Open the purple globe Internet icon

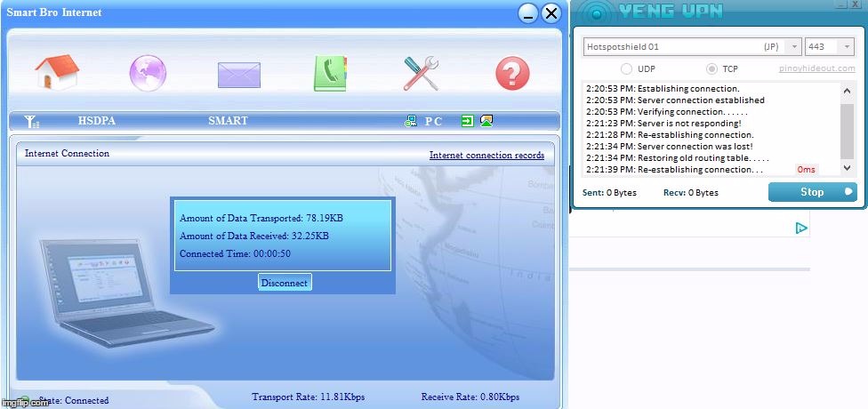(x=148, y=73)
